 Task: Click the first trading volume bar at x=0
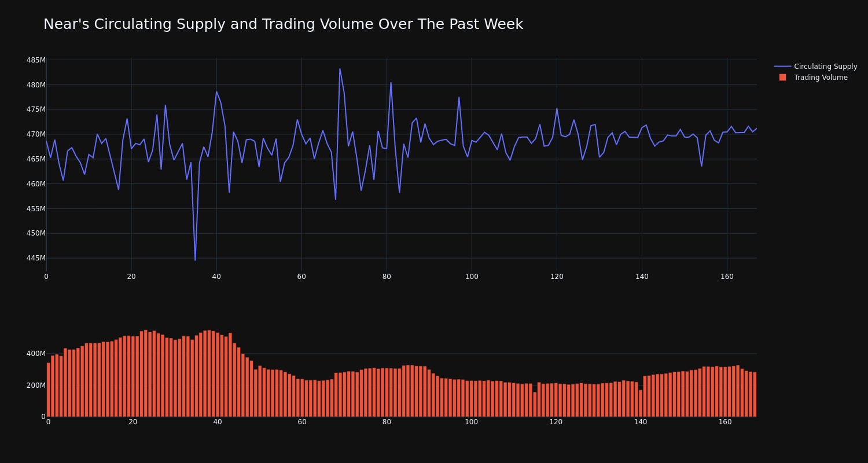pos(48,389)
